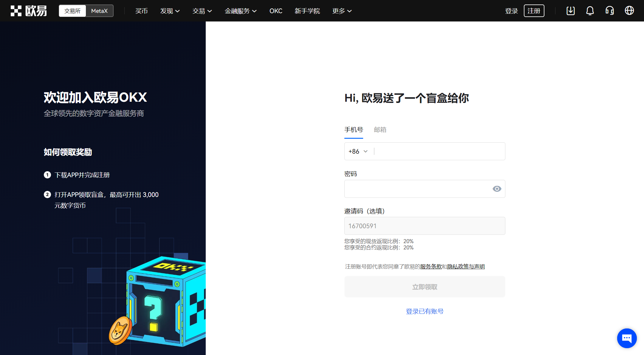Select the 手机号 tab

354,130
